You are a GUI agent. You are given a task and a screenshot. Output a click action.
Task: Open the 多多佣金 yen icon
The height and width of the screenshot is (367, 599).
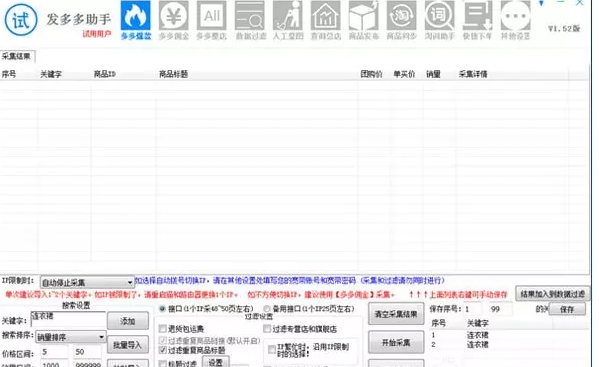(173, 19)
